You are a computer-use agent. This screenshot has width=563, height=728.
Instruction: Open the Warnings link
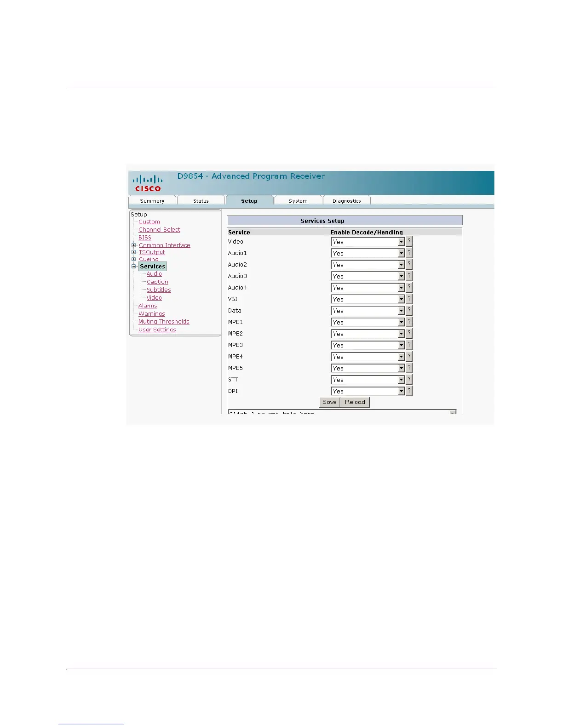point(152,313)
